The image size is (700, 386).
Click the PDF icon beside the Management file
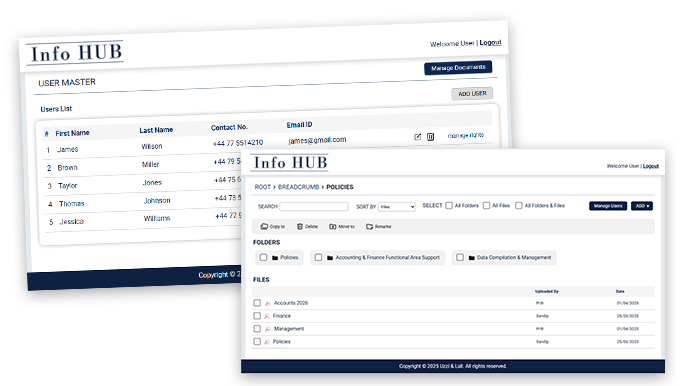pyautogui.click(x=267, y=329)
